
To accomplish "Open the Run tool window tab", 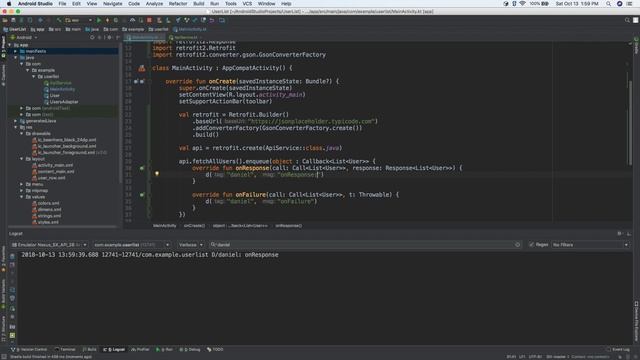I will point(164,349).
